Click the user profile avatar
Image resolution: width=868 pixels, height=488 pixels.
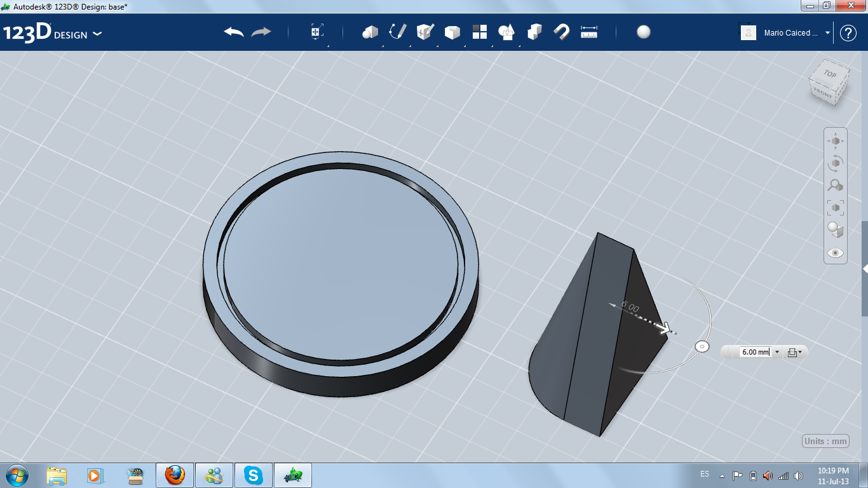(x=749, y=33)
